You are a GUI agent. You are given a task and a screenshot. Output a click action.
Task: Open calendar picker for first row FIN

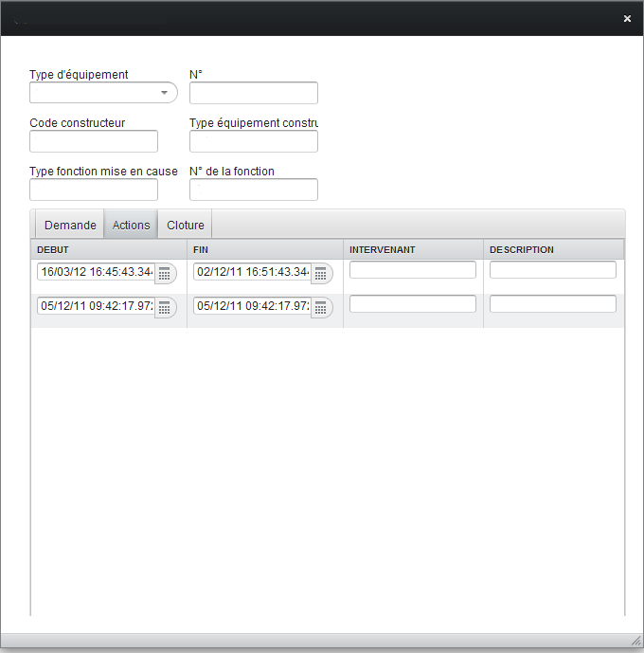click(x=321, y=274)
